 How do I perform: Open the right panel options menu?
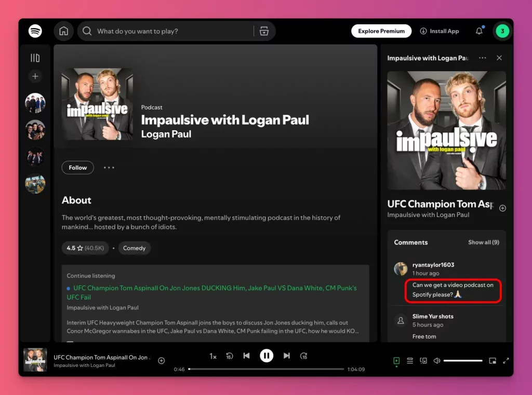coord(482,58)
